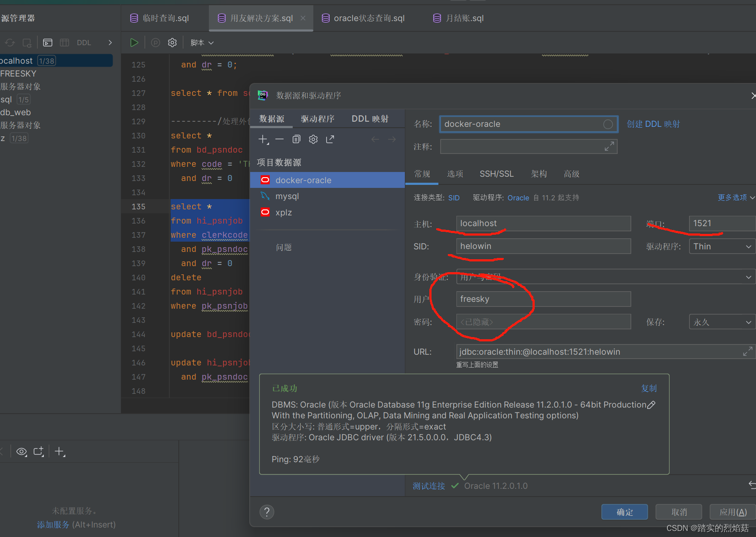This screenshot has height=537, width=756.
Task: Switch to the 数据源 tab
Action: 272,119
